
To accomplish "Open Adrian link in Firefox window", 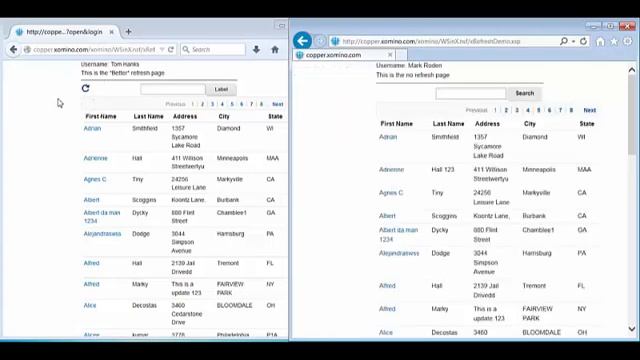I will (92, 128).
